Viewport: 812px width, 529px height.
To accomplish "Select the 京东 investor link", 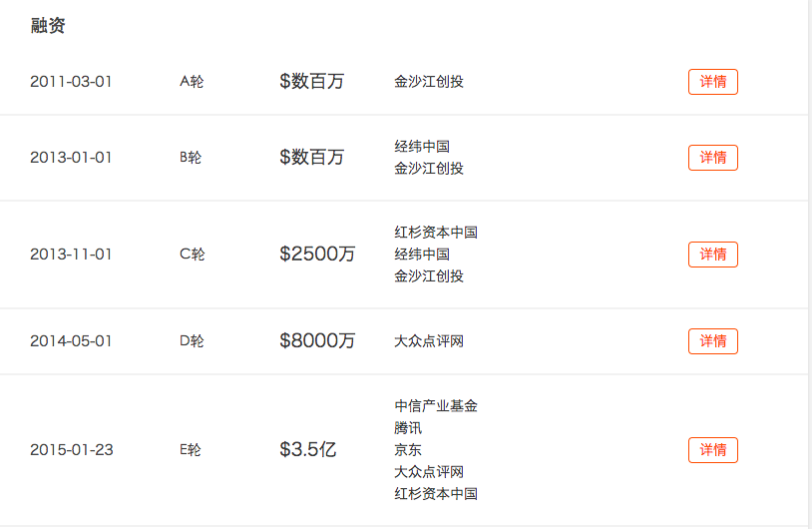I will [408, 450].
